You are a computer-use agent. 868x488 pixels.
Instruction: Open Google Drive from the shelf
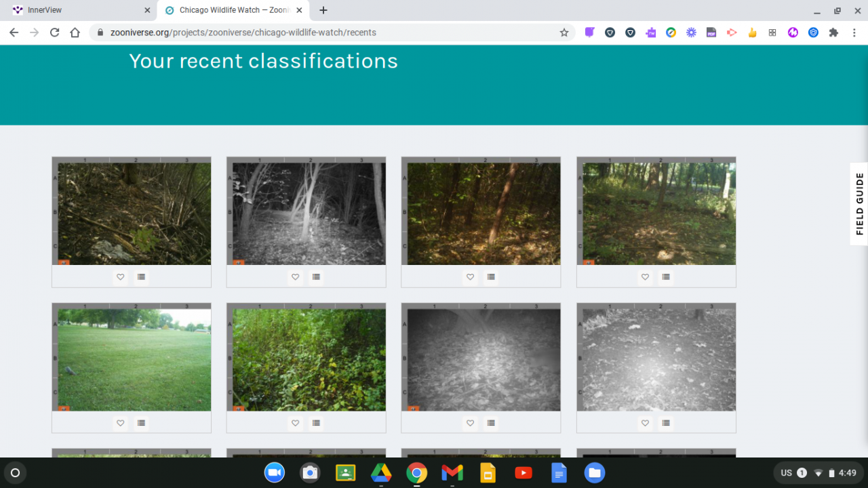381,472
